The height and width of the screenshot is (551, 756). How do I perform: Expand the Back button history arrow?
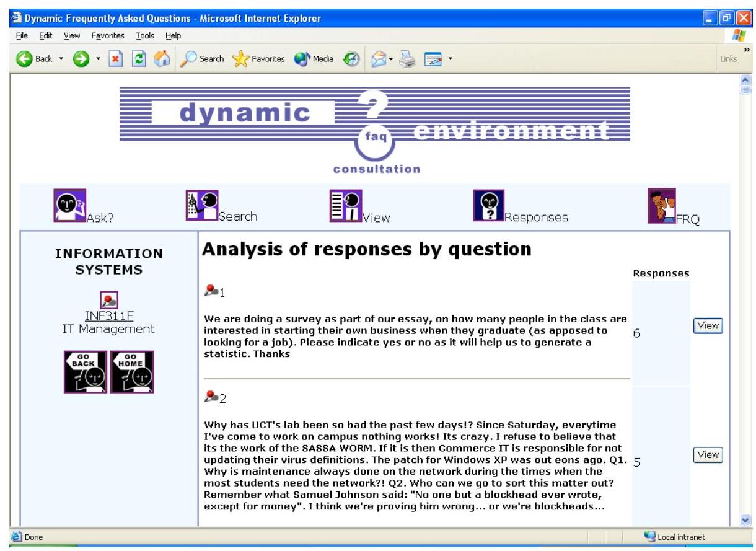[x=62, y=59]
